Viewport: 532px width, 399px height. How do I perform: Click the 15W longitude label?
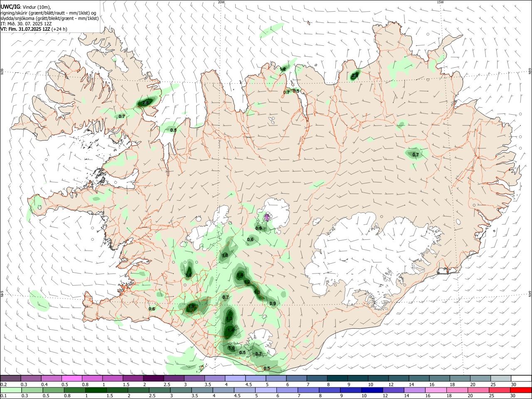[440, 2]
